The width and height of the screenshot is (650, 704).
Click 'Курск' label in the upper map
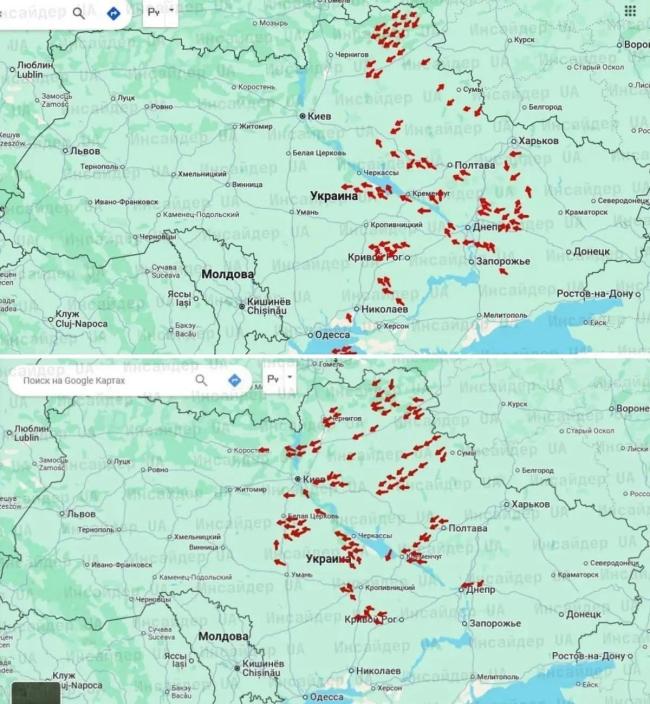coord(524,40)
